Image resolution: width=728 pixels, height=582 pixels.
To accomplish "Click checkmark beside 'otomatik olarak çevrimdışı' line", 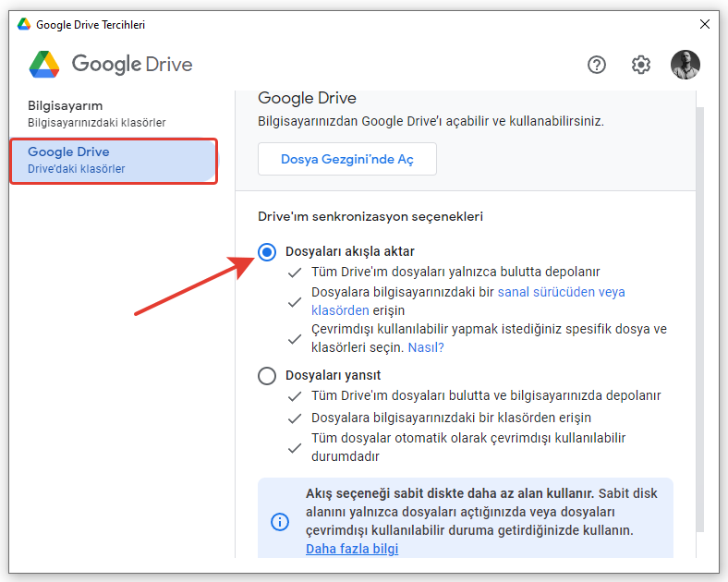I will (294, 447).
